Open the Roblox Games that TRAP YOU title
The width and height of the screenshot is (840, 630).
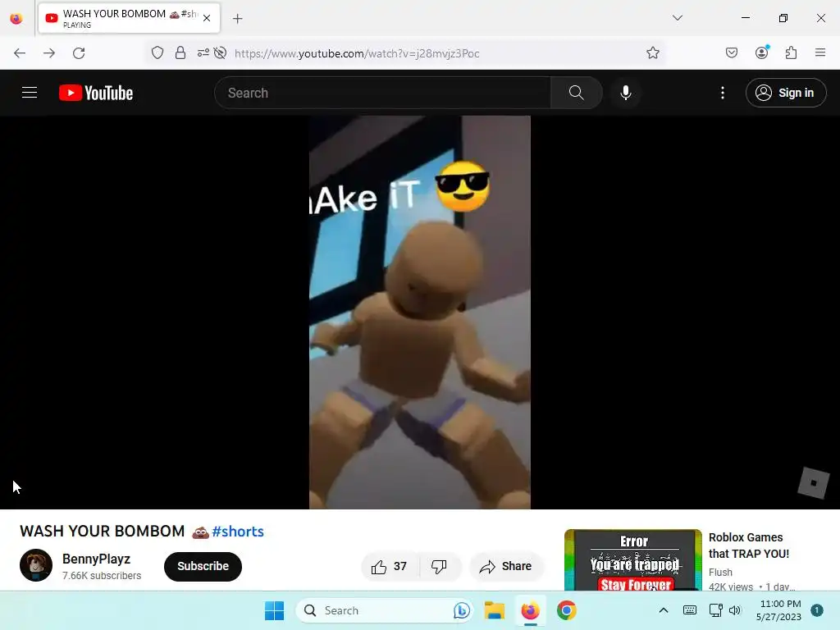[748, 546]
